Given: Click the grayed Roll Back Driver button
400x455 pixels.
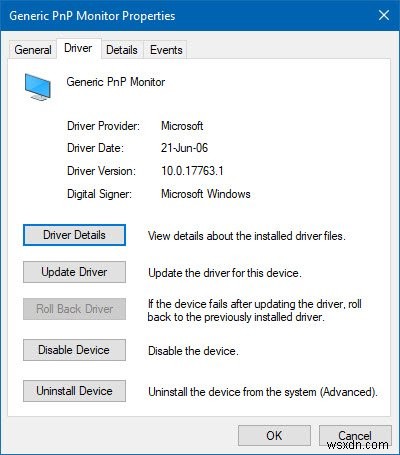Looking at the screenshot, I should coord(74,309).
